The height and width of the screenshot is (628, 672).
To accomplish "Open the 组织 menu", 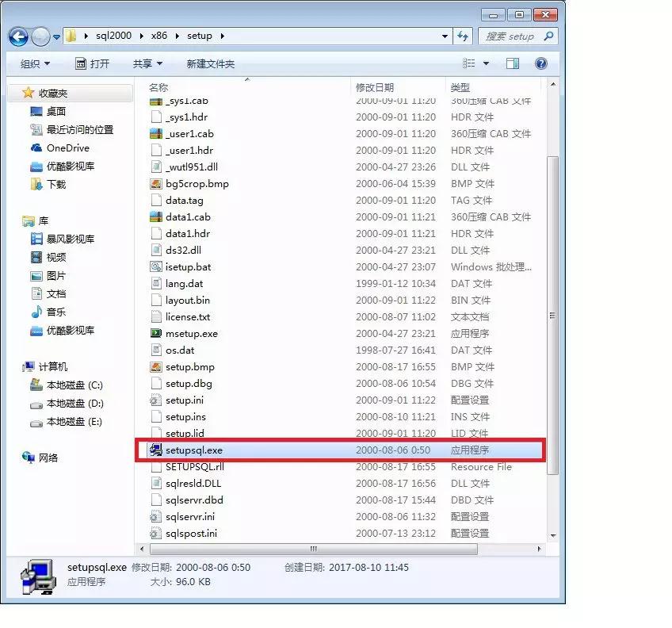I will (35, 64).
